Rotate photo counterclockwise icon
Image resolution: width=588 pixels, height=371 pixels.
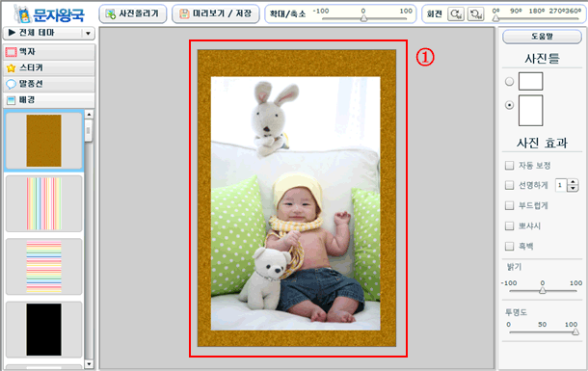pyautogui.click(x=475, y=14)
